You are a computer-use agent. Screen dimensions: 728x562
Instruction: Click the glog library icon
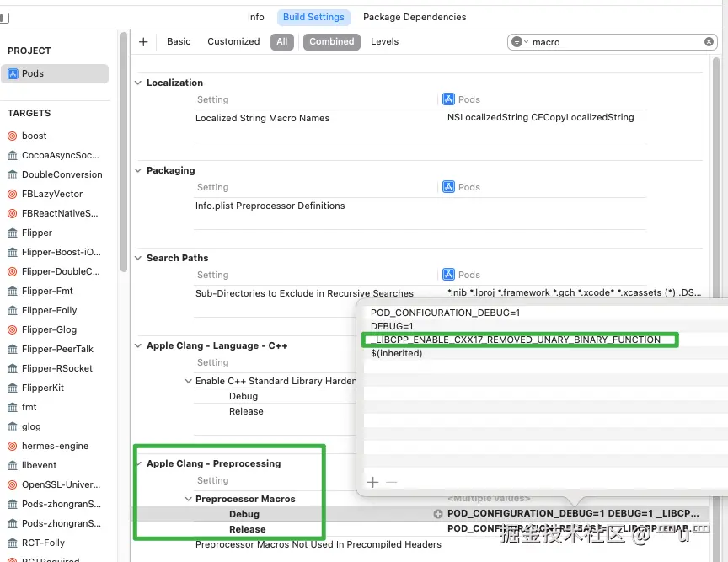click(x=13, y=426)
